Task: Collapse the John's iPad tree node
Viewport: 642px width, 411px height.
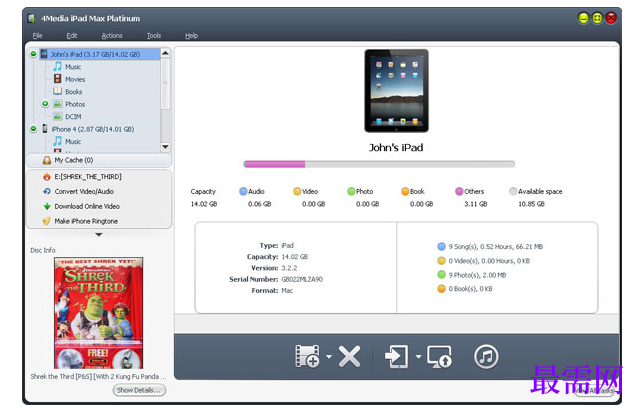Action: tap(34, 54)
